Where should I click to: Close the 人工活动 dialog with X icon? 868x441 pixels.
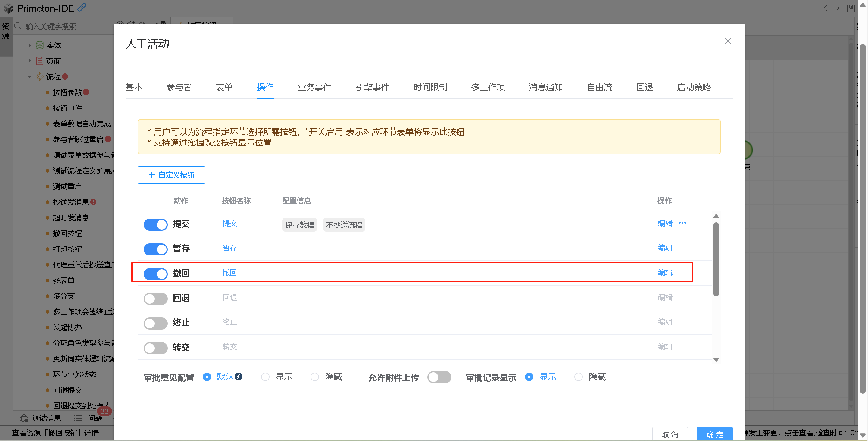tap(727, 41)
